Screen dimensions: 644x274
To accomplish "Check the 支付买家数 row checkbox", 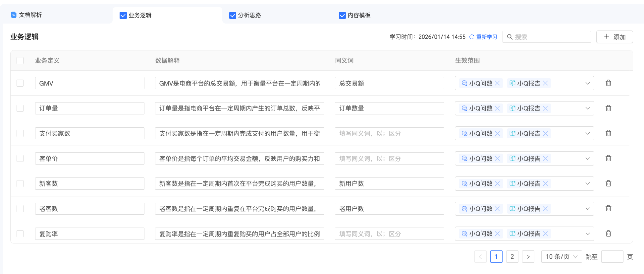I will (x=20, y=133).
